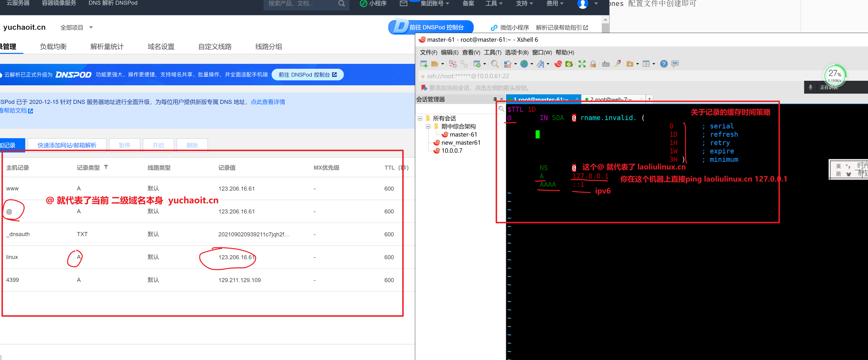Click the filter icon beside 记录类型
This screenshot has width=868, height=360.
(106, 167)
